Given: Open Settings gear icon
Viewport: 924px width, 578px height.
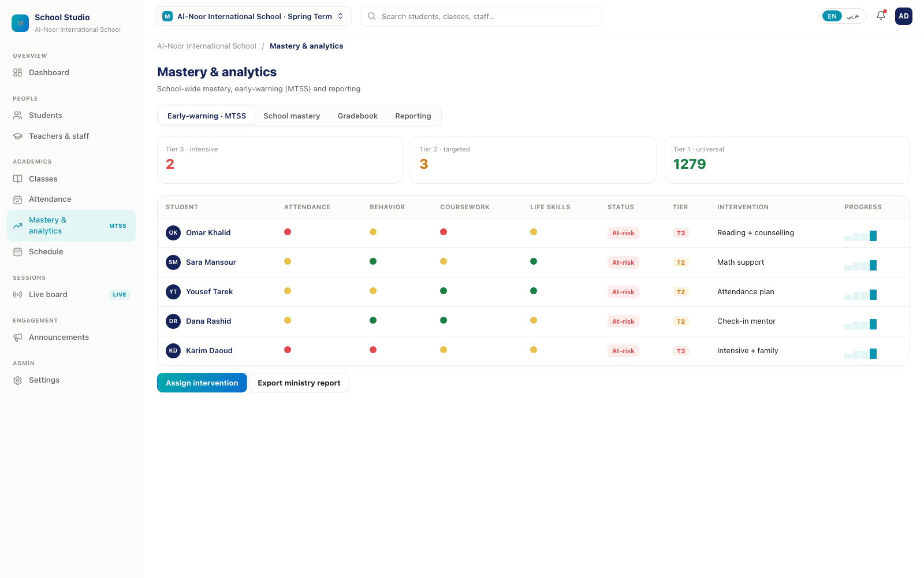Looking at the screenshot, I should coord(18,380).
